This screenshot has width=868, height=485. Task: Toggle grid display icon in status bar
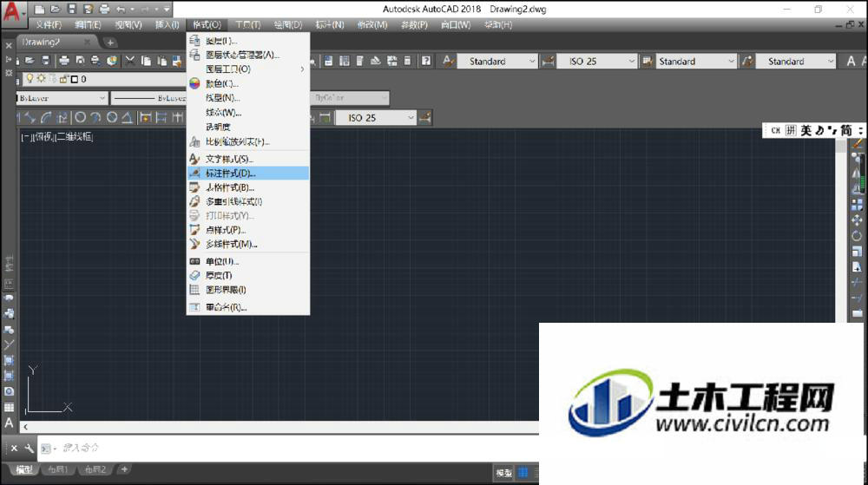click(523, 473)
